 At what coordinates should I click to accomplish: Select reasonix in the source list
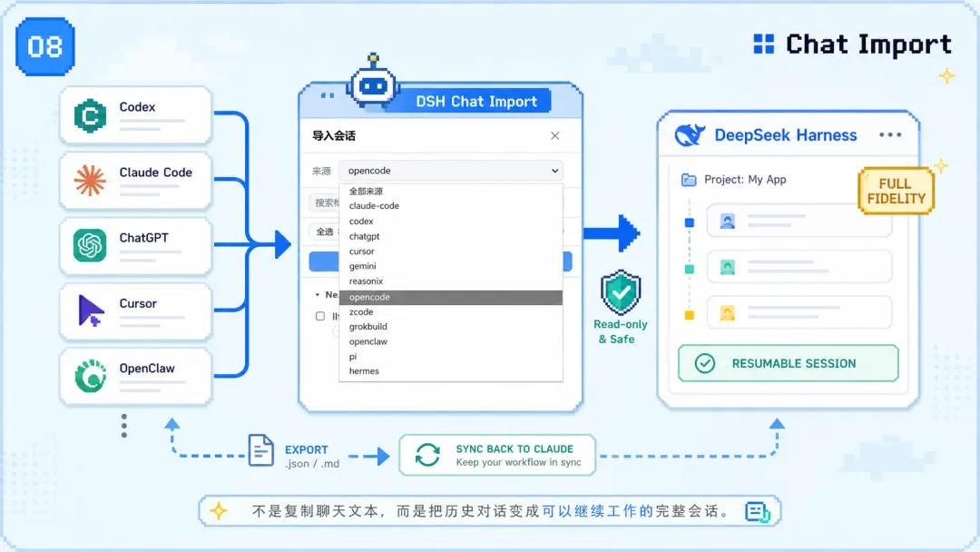[x=451, y=281]
